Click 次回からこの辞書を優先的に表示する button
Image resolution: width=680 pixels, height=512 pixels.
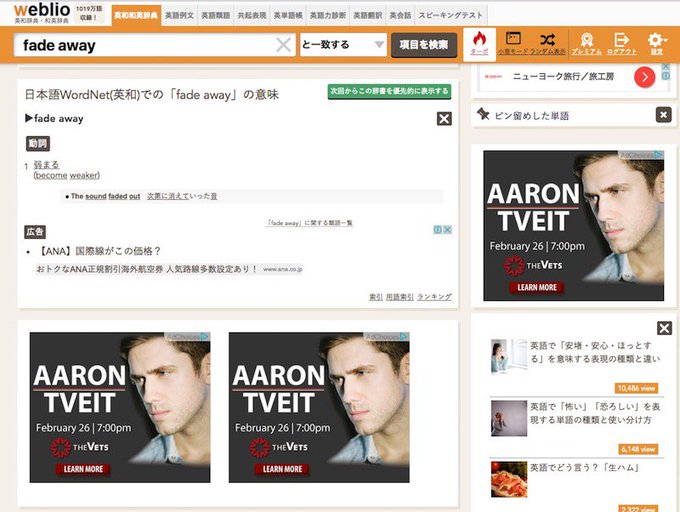pyautogui.click(x=389, y=91)
